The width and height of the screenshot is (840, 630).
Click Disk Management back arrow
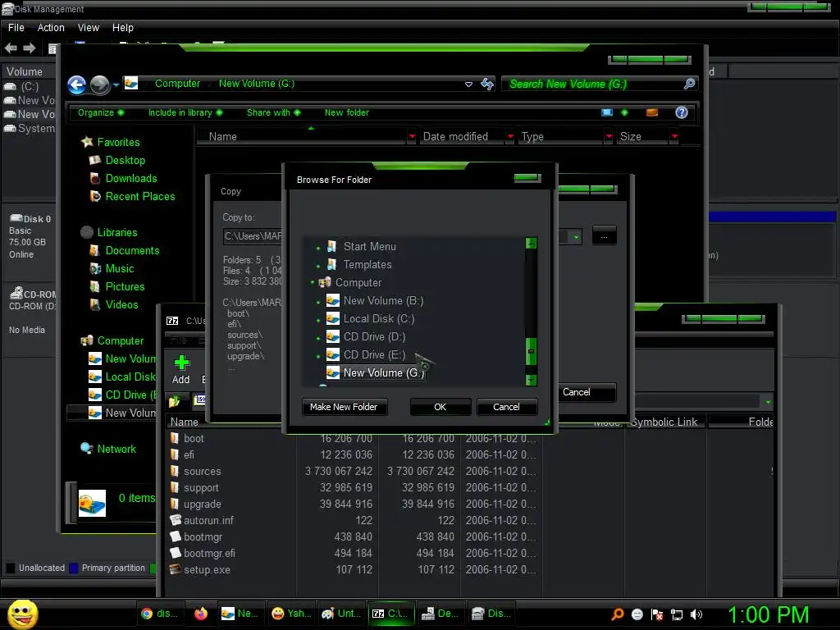[11, 48]
